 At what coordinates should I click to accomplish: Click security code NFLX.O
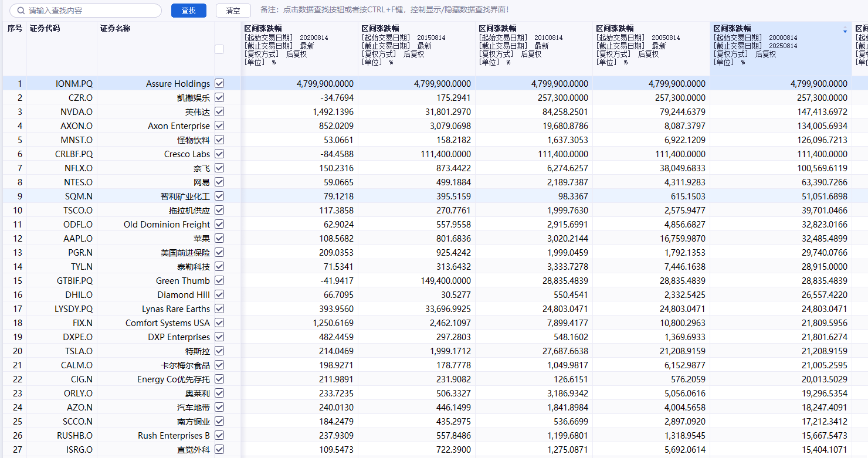78,168
